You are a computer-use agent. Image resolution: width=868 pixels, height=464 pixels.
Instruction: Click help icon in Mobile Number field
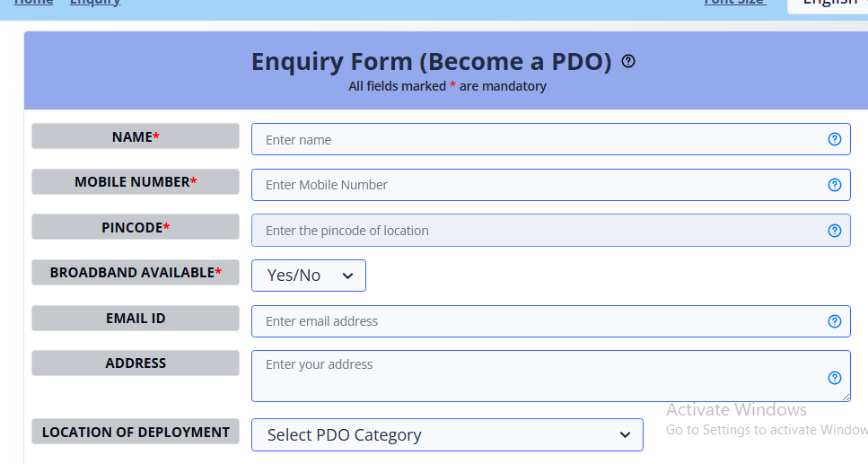coord(834,184)
